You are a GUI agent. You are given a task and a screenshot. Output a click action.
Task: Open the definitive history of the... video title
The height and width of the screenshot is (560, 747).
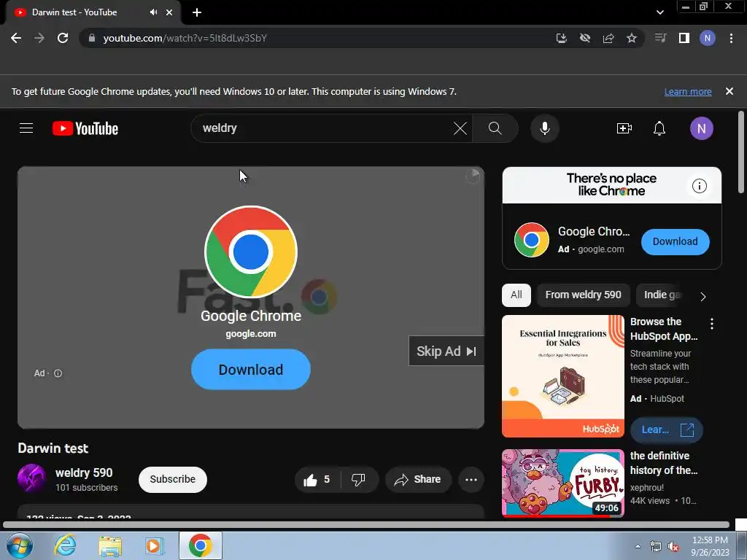pyautogui.click(x=664, y=463)
